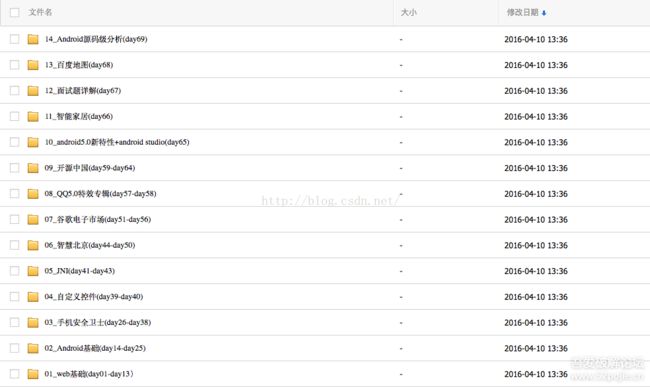
Task: Click folder icon for 05_JNI(day41-day43)
Action: [33, 271]
